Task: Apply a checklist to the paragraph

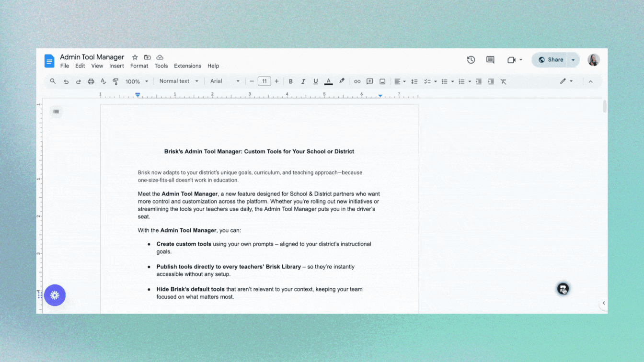Action: 427,81
